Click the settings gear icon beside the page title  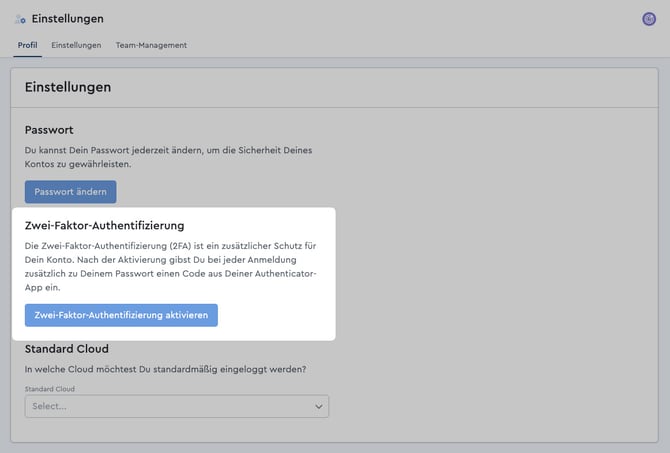coord(21,19)
